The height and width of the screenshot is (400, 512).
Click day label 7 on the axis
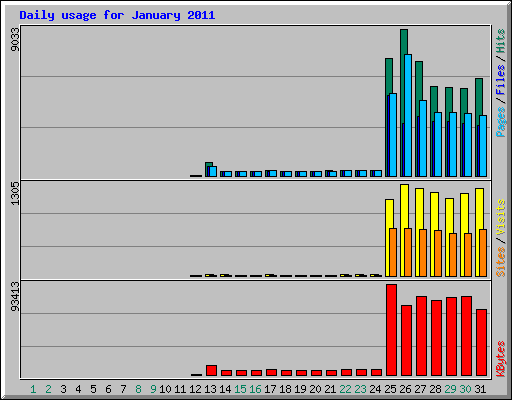[x=123, y=389]
